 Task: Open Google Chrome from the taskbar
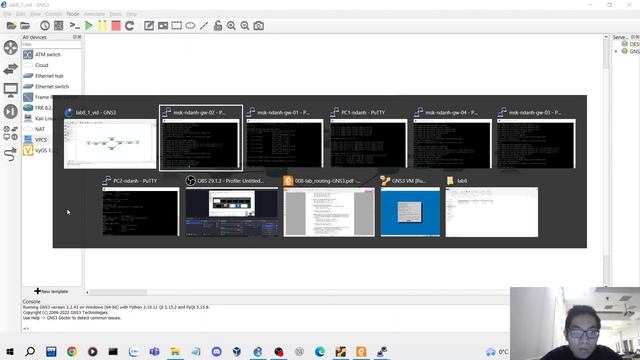[72, 351]
